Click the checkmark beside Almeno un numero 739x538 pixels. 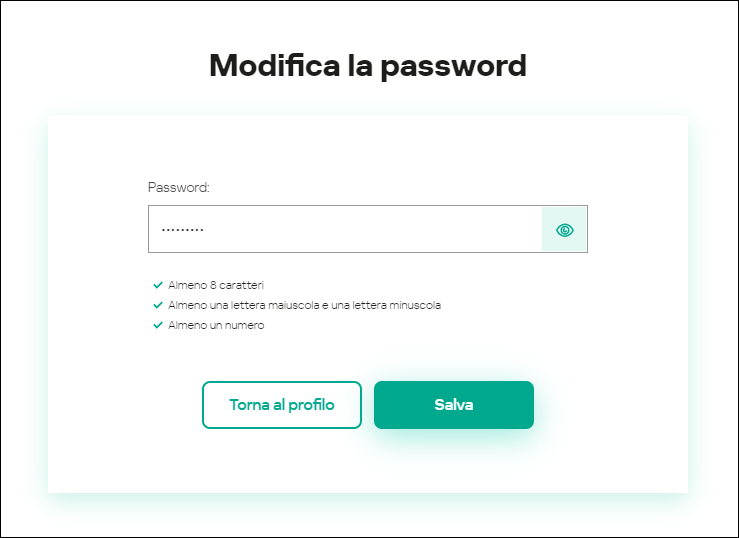tap(157, 325)
